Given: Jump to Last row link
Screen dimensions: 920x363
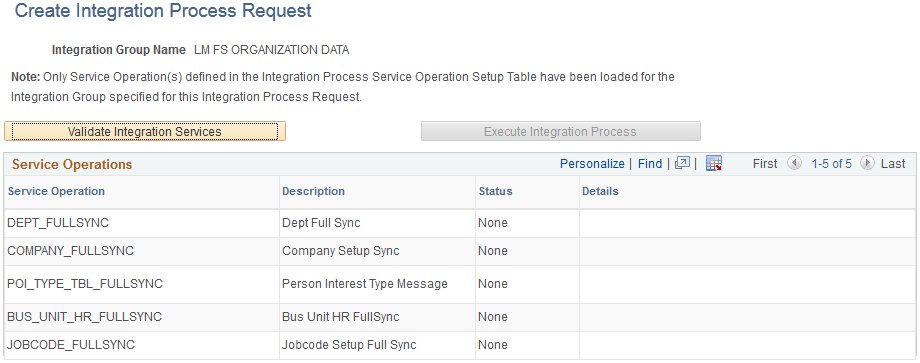Looking at the screenshot, I should (893, 164).
